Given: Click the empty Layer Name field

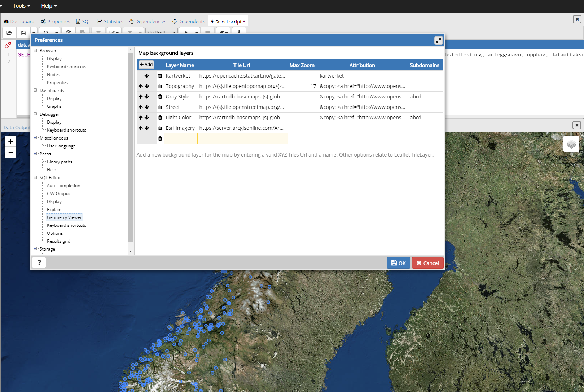Looking at the screenshot, I should pyautogui.click(x=181, y=138).
